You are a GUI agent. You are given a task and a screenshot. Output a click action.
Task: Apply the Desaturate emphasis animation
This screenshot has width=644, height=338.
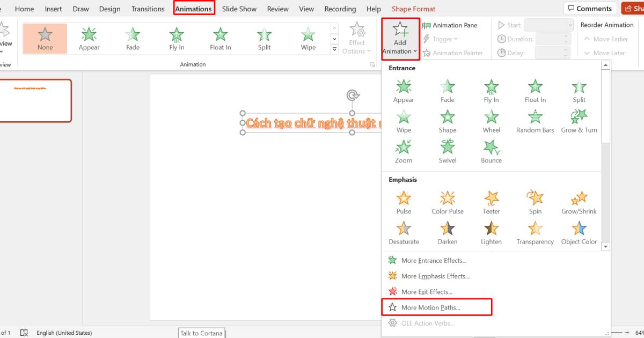(x=404, y=233)
